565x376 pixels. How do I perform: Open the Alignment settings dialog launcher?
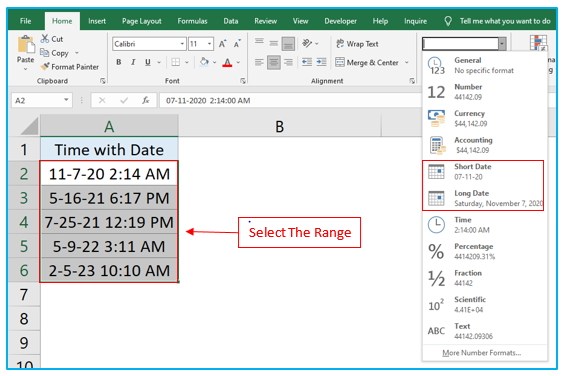click(412, 81)
